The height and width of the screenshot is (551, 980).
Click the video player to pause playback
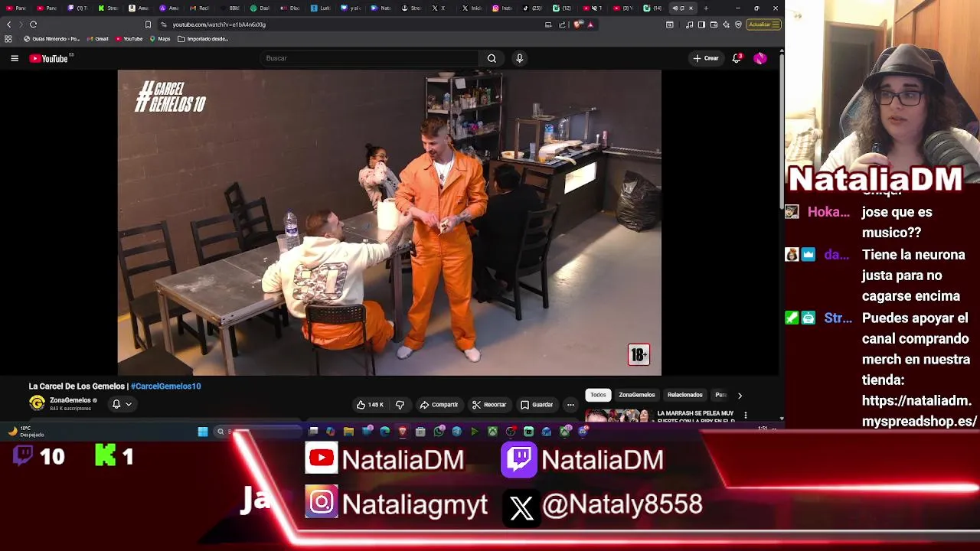coord(389,222)
